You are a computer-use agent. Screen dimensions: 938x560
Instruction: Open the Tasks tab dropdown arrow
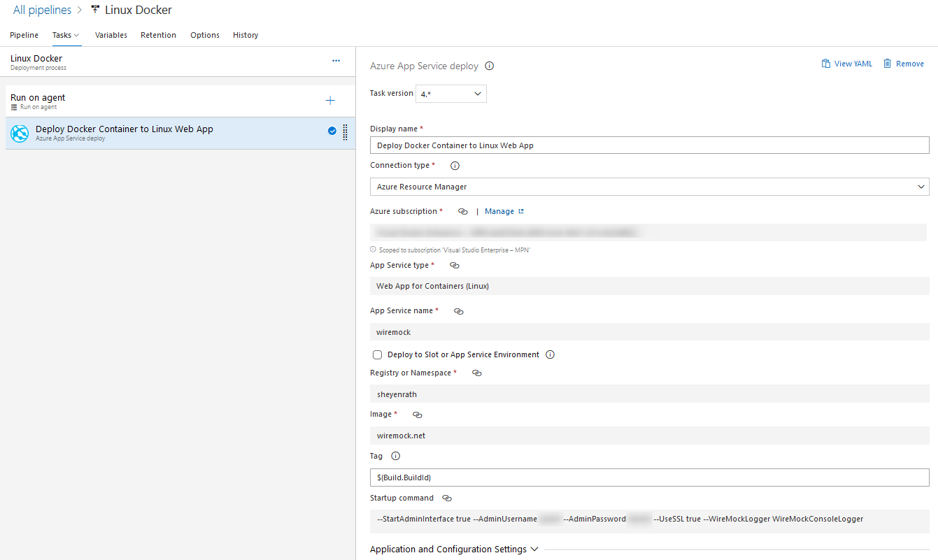coord(76,35)
